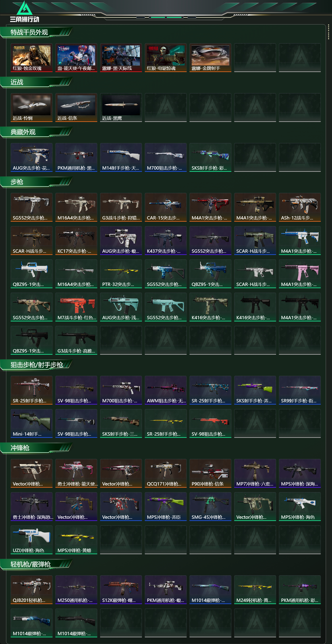
Task: Choose the 近战-怜悯 melee knife
Action: coord(31,108)
